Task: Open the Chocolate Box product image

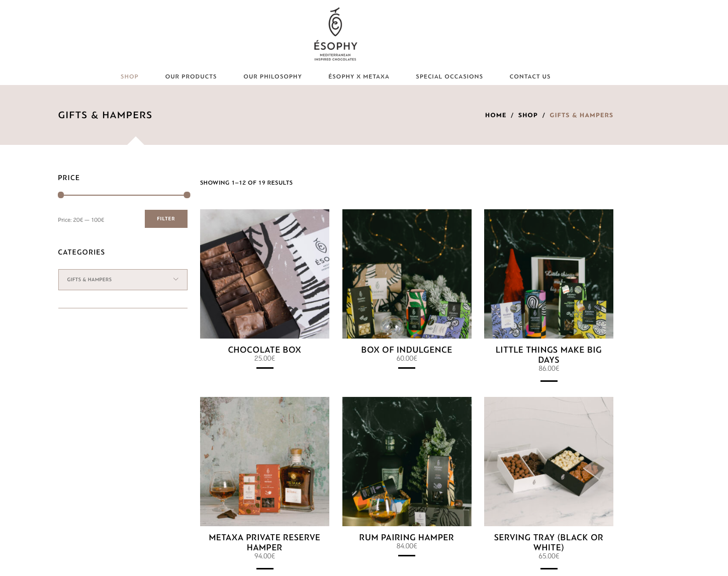Action: (x=264, y=274)
